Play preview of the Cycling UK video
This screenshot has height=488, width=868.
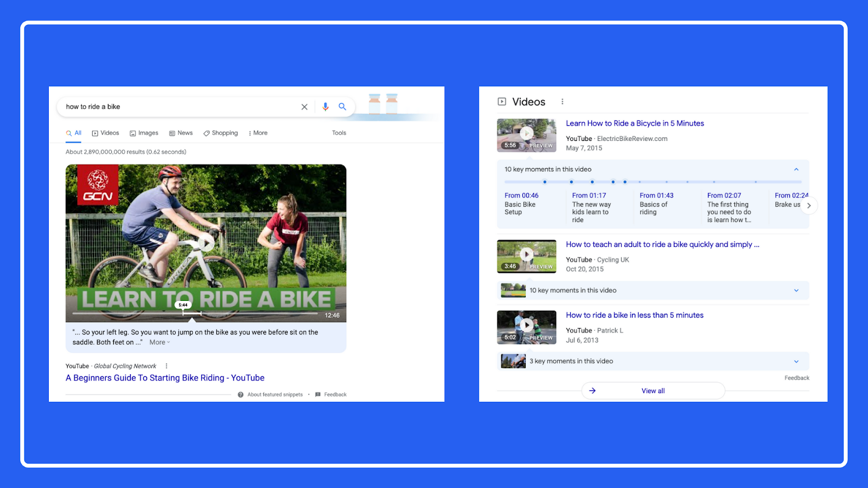(526, 254)
